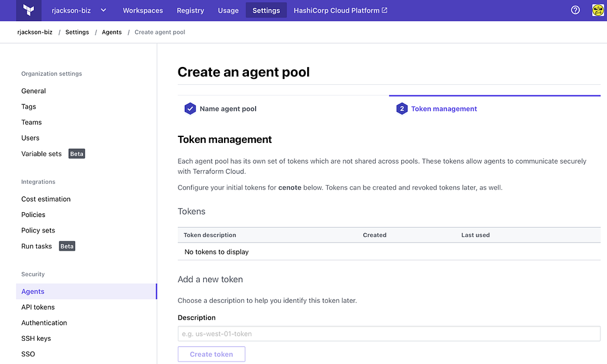Open Authentication settings
Screen dimensions: 607x364
point(44,323)
